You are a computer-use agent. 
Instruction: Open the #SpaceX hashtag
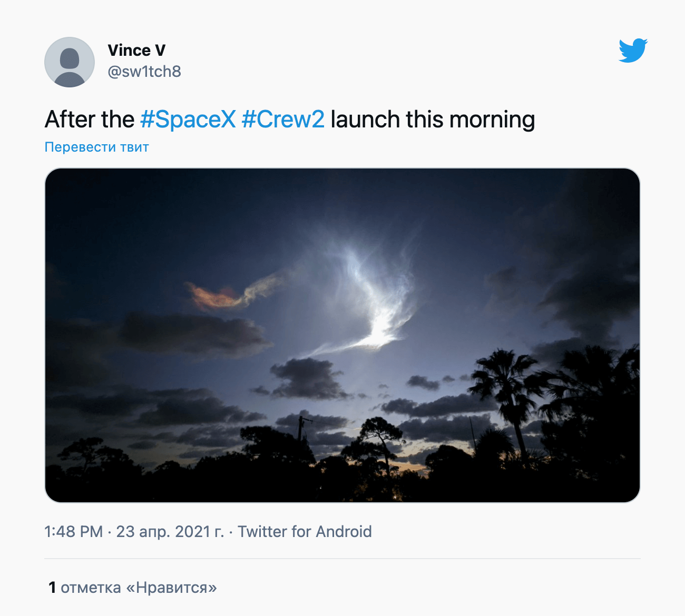(188, 120)
